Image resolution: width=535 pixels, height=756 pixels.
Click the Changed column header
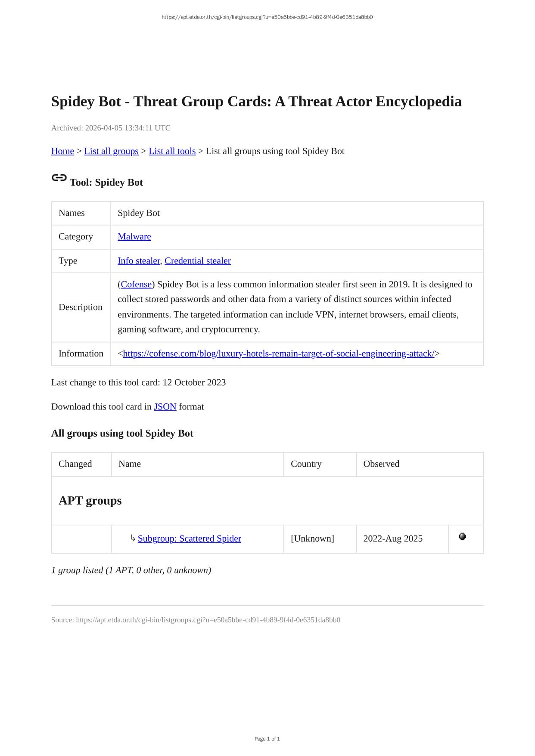pos(75,464)
